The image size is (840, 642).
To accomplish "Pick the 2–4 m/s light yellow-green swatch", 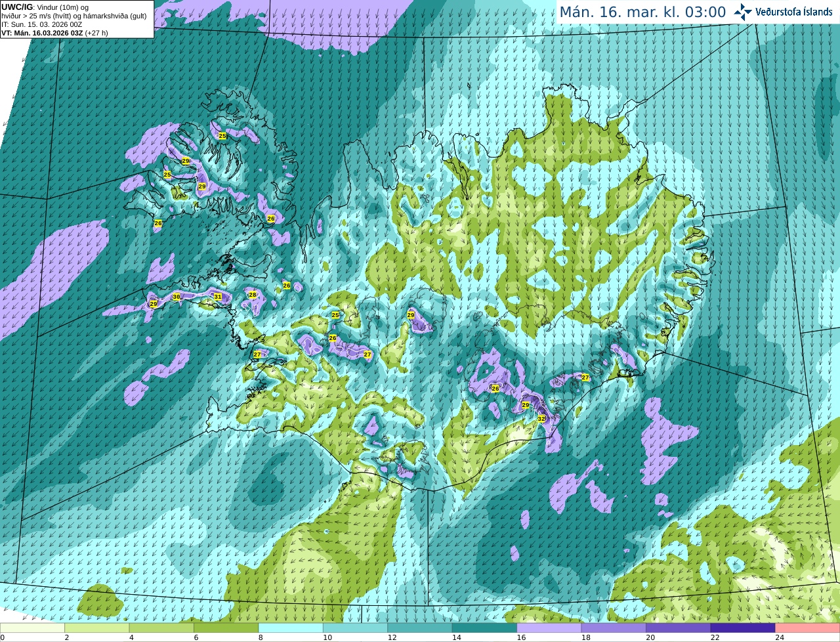I will point(97,628).
